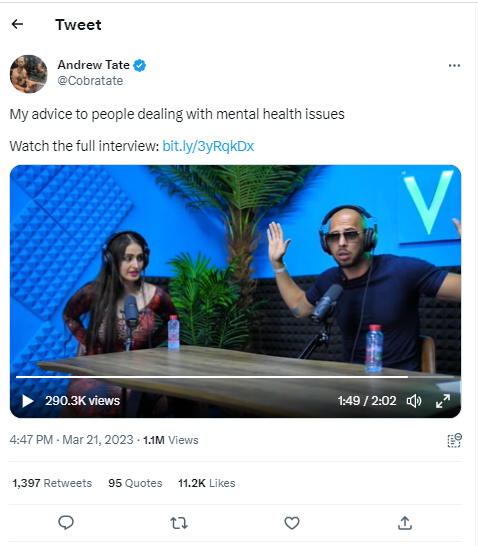Click the blue verified badge

(x=140, y=65)
